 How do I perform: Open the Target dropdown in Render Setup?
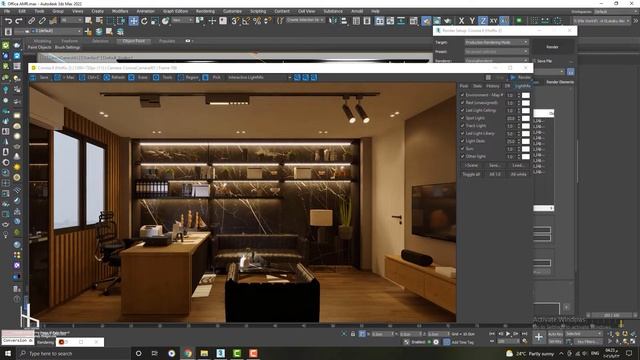click(x=496, y=42)
